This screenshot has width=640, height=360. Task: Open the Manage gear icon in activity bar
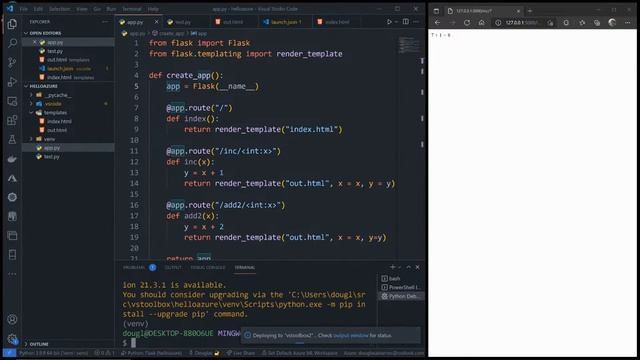[x=12, y=339]
